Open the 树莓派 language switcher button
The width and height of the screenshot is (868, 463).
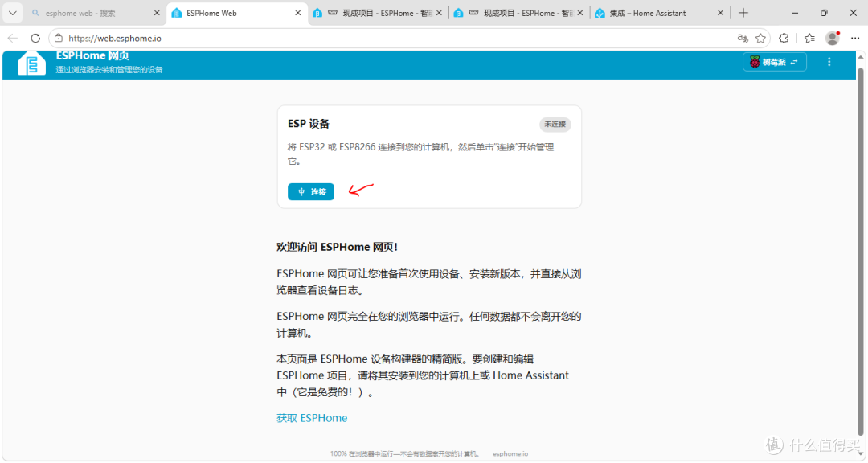774,62
